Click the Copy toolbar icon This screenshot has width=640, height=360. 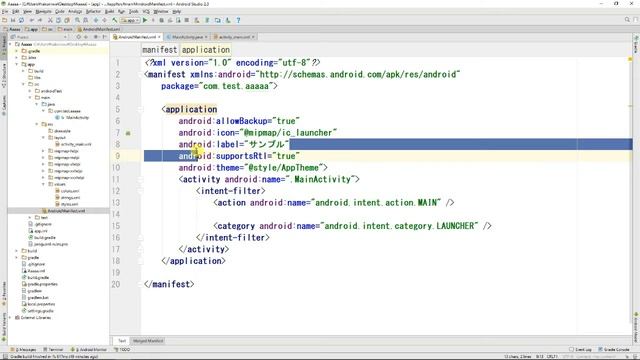(x=58, y=20)
